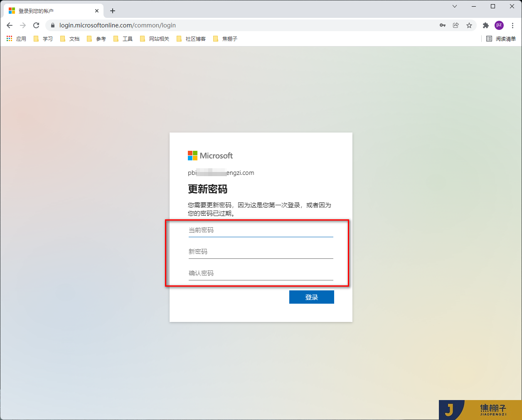Reload the login page

coord(36,25)
